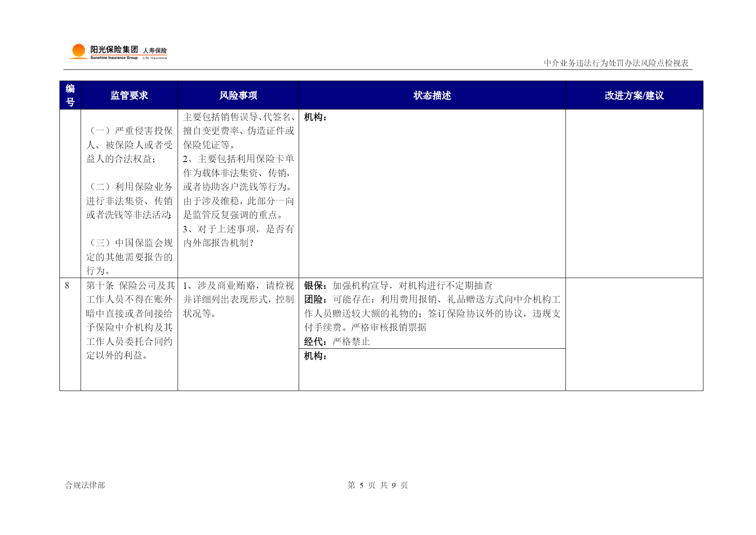Image resolution: width=756 pixels, height=535 pixels.
Task: Select the header title 中介业务违法行为处罚办法风险点检视表
Action: click(616, 63)
